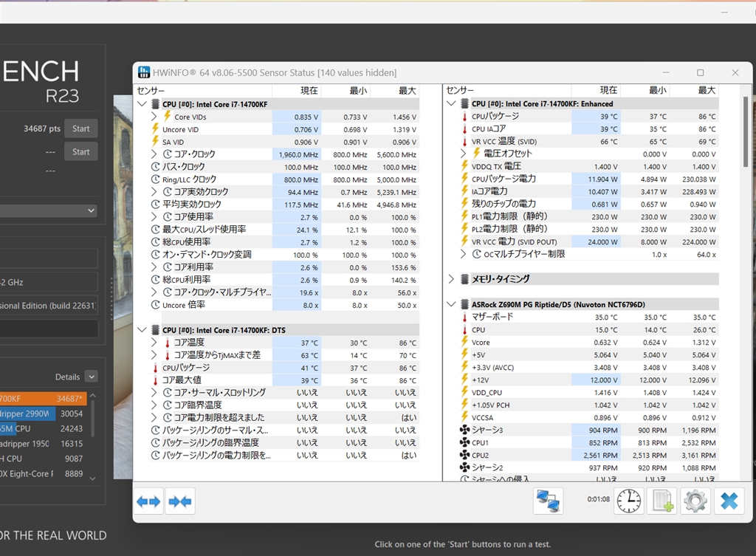Click the collapse columns inward-arrows icon

click(179, 502)
